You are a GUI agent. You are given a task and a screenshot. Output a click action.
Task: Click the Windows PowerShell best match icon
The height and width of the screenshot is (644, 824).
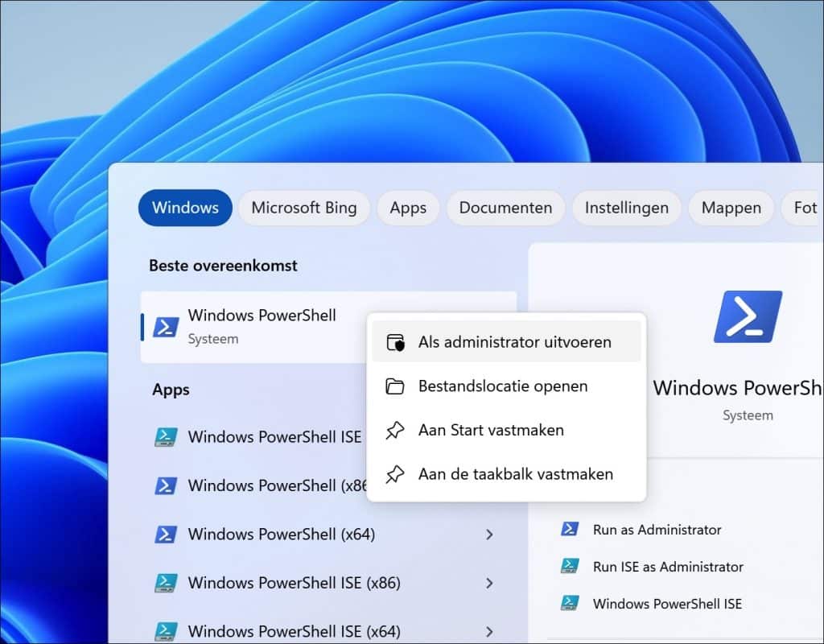click(x=166, y=327)
